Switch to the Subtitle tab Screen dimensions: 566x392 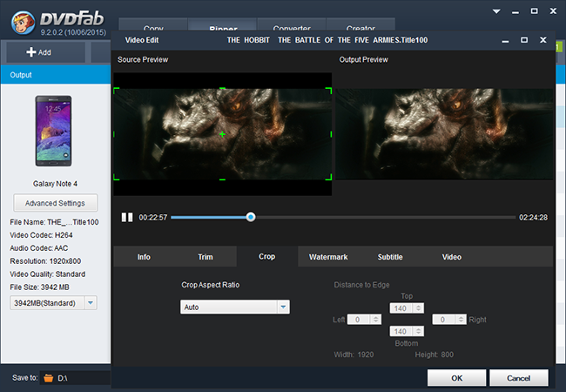[x=390, y=257]
